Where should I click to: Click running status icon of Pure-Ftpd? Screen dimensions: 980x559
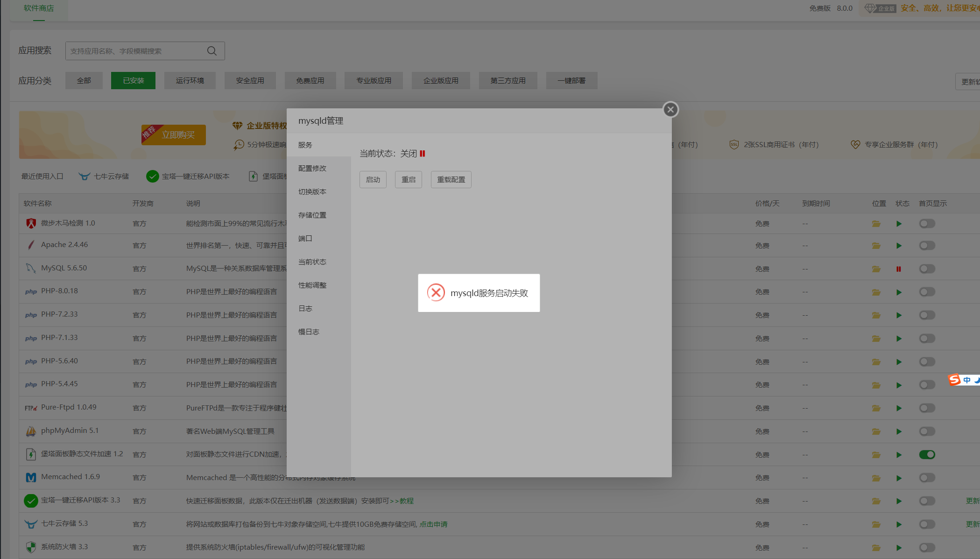coord(899,408)
